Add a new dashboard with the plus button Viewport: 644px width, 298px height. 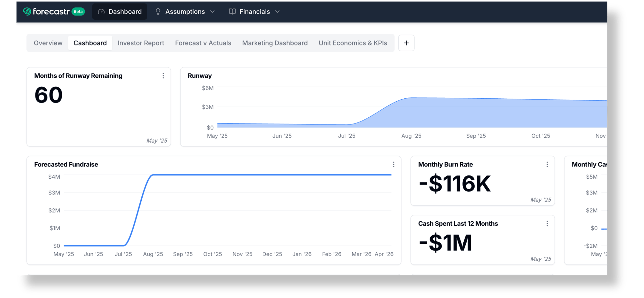(406, 43)
